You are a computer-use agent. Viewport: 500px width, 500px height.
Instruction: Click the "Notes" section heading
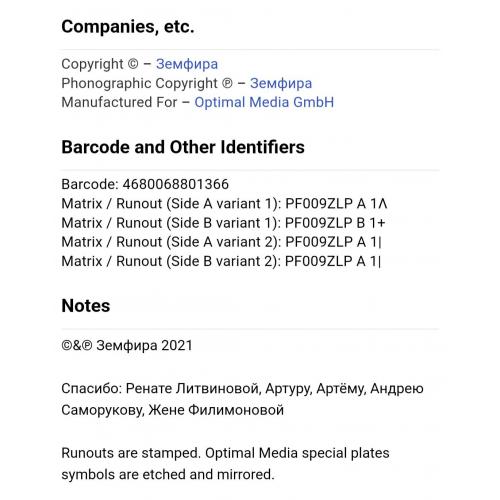[x=86, y=306]
